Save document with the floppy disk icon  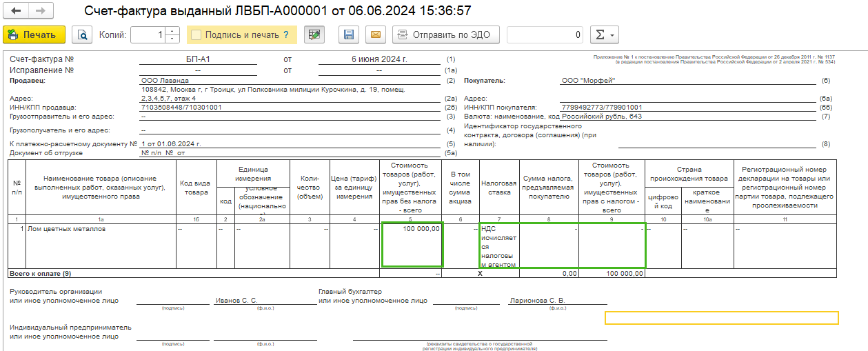[350, 34]
